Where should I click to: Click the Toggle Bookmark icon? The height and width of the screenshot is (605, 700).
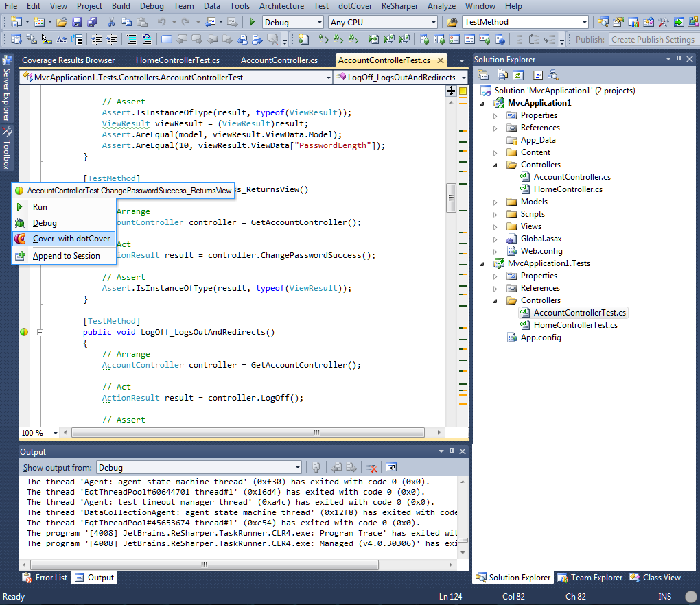click(x=167, y=39)
